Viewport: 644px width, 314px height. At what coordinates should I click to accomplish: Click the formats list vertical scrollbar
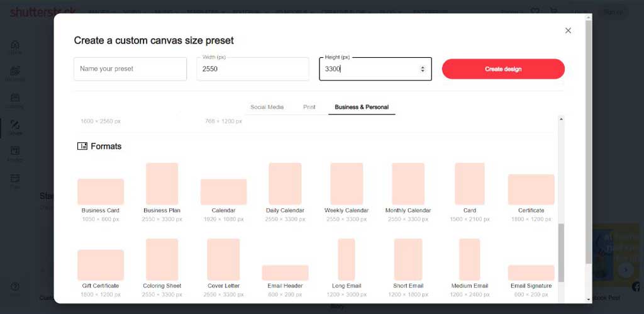click(x=561, y=252)
